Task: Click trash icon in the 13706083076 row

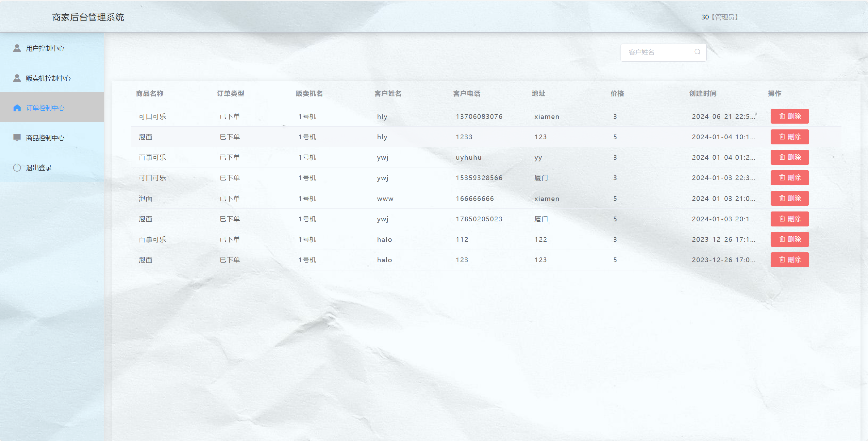Action: (782, 116)
